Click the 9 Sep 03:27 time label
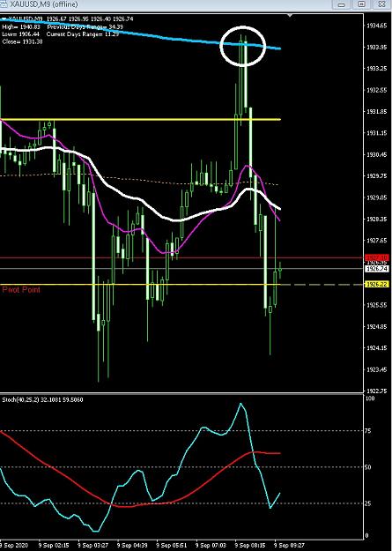Screen dimensions: 392x551 coord(93,546)
